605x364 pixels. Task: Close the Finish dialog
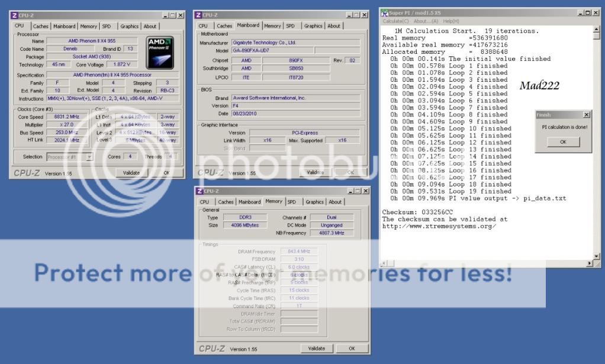pos(587,114)
